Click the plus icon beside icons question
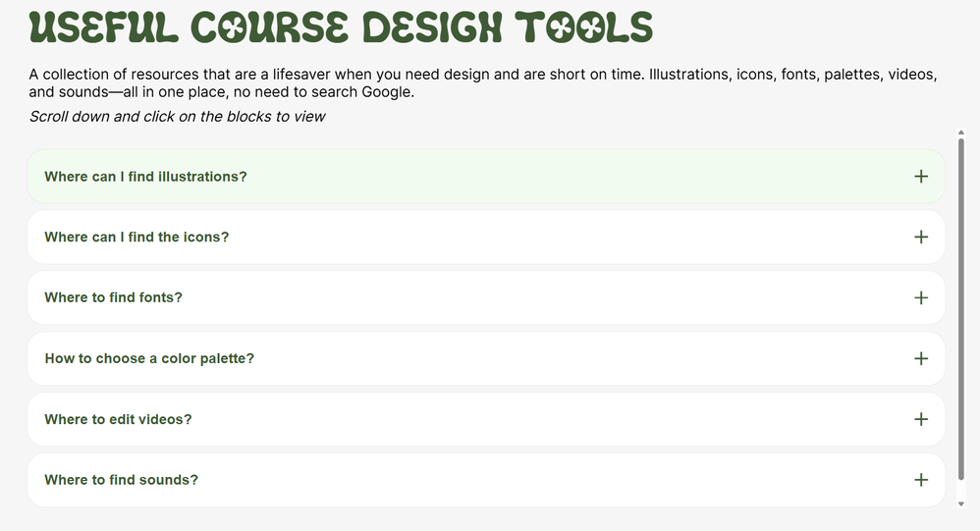Screen dimensions: 980x531 (x=920, y=238)
